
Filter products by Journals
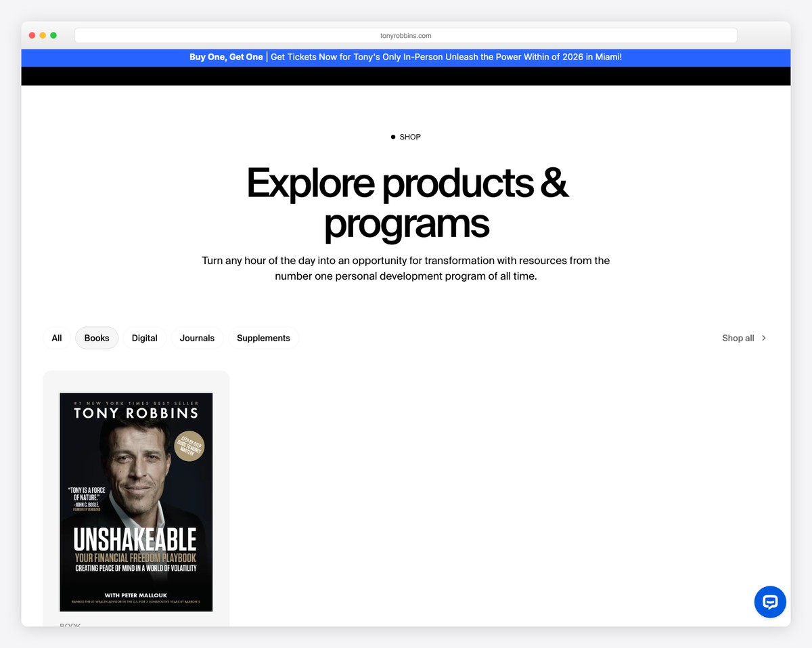[197, 338]
